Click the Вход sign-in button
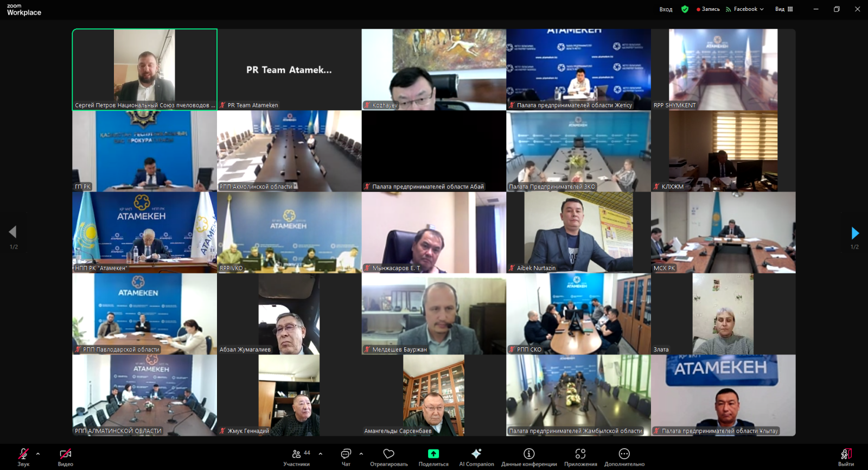Screen dimensions: 868x470 click(x=666, y=9)
